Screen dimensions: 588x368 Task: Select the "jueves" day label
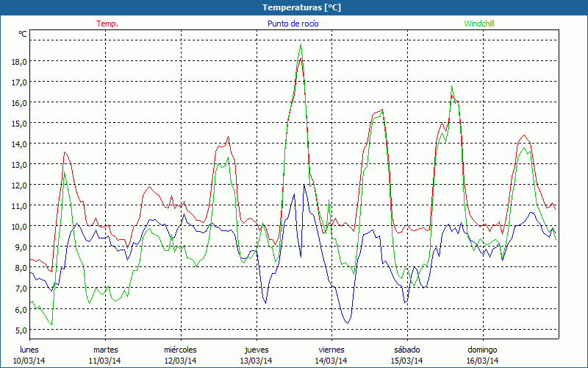[x=256, y=350]
